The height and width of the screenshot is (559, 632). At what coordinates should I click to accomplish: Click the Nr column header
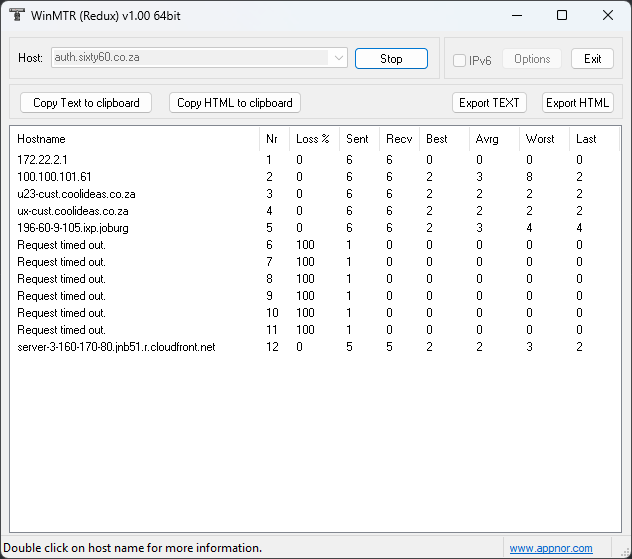274,139
